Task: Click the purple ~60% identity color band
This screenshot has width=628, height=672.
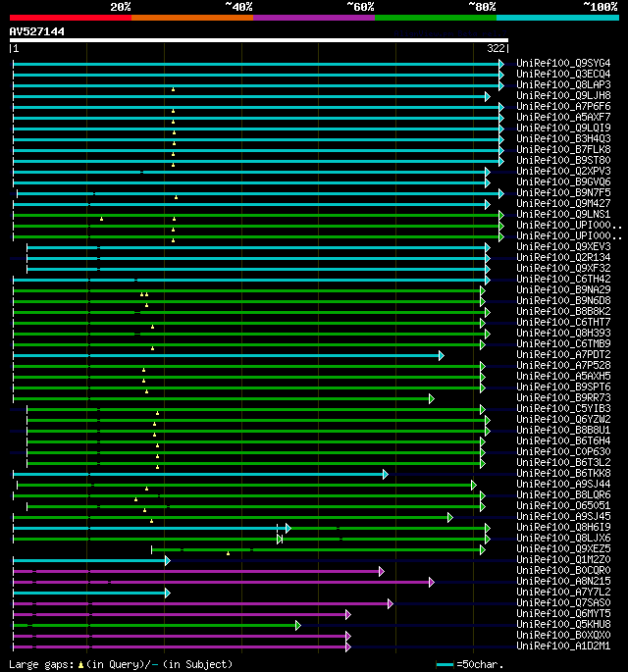Action: tap(314, 18)
